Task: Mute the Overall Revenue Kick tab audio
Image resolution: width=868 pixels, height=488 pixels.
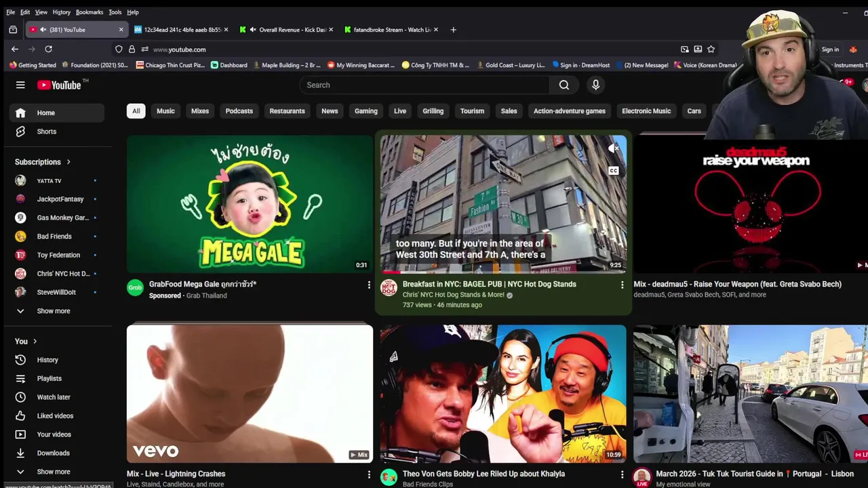Action: (x=253, y=30)
